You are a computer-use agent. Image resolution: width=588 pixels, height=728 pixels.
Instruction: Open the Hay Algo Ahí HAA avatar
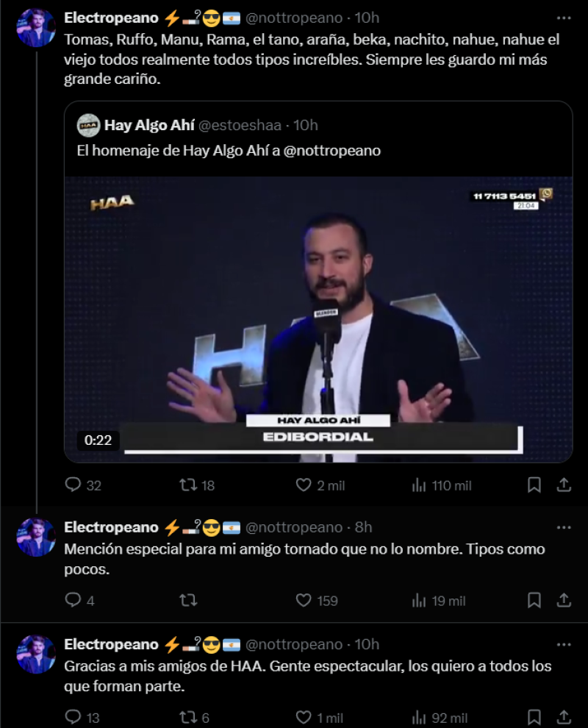point(88,125)
